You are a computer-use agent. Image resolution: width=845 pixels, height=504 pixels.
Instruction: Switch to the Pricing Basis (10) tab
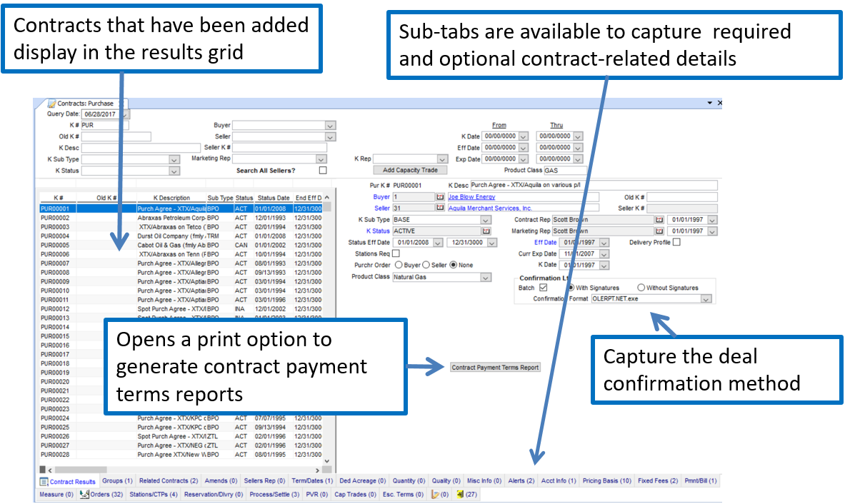click(606, 481)
